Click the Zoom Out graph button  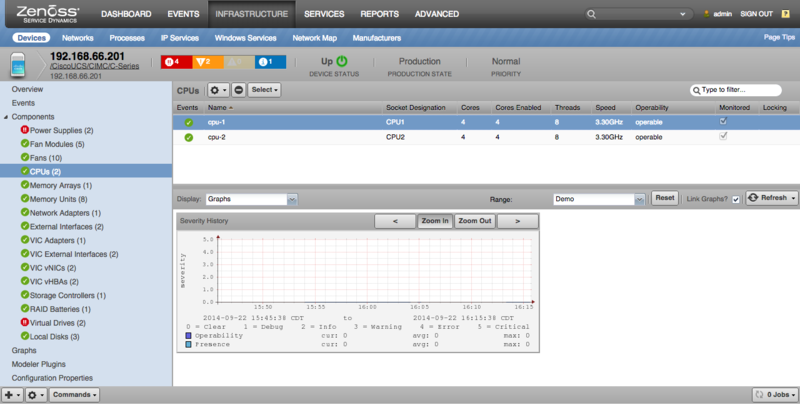pyautogui.click(x=474, y=221)
